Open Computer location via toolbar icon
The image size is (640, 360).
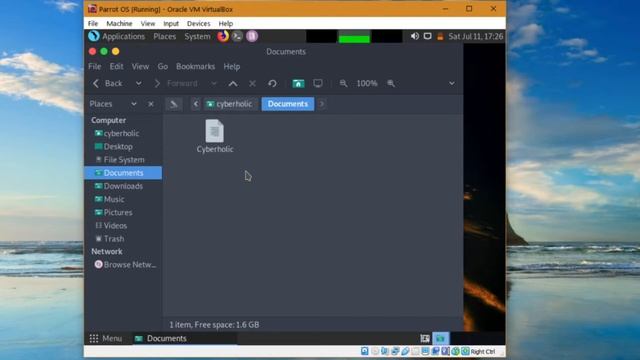point(318,84)
